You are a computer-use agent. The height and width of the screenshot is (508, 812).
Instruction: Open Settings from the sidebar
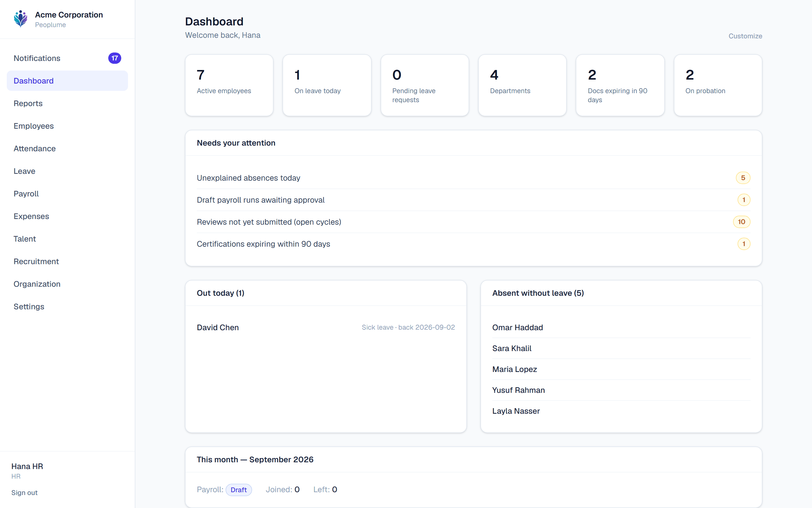67,306
